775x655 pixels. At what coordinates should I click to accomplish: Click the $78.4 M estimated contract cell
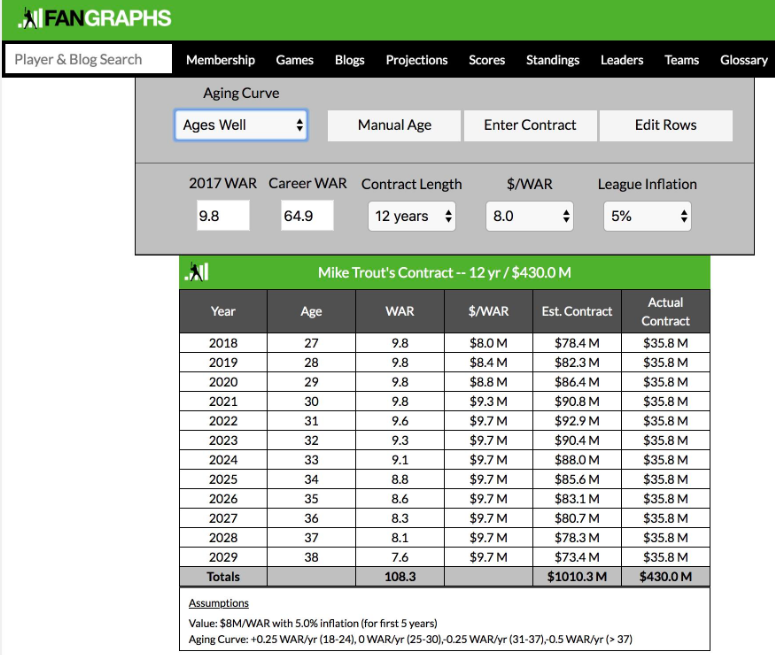[577, 343]
